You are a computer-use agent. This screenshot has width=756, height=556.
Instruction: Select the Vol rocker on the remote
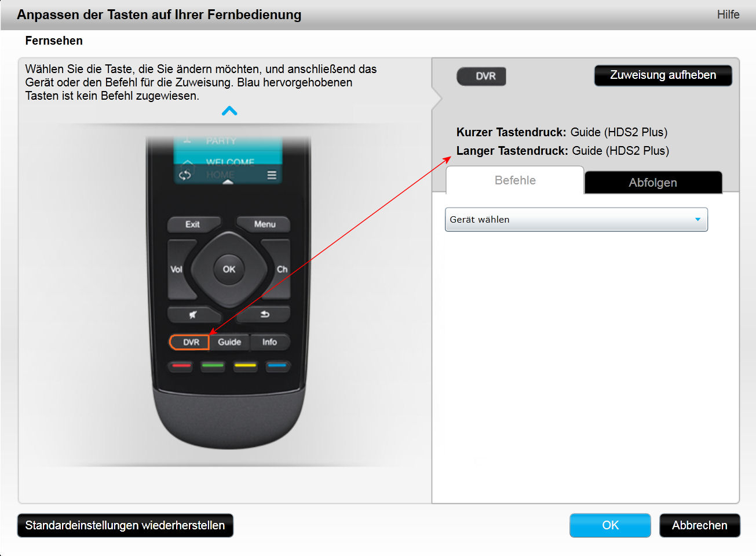click(177, 269)
